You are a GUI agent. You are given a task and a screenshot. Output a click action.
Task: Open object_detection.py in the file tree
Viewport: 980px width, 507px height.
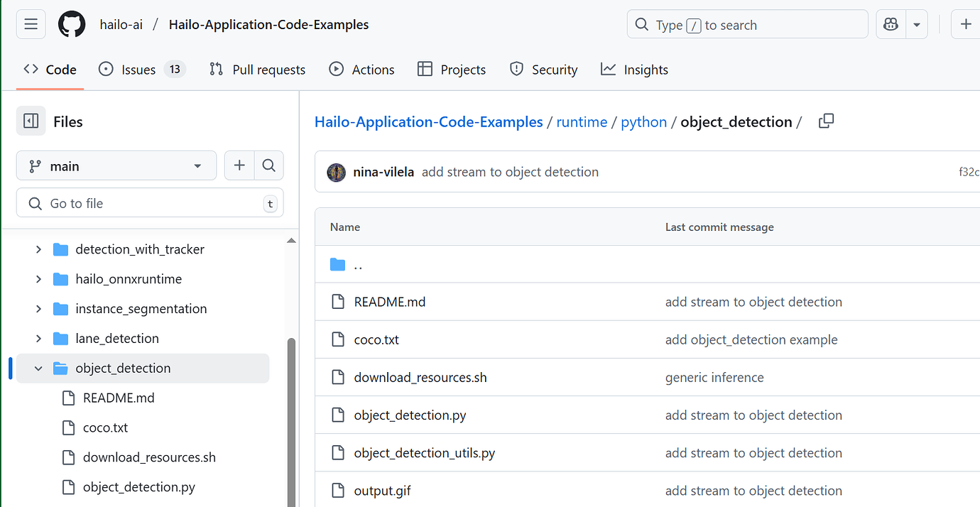click(139, 487)
